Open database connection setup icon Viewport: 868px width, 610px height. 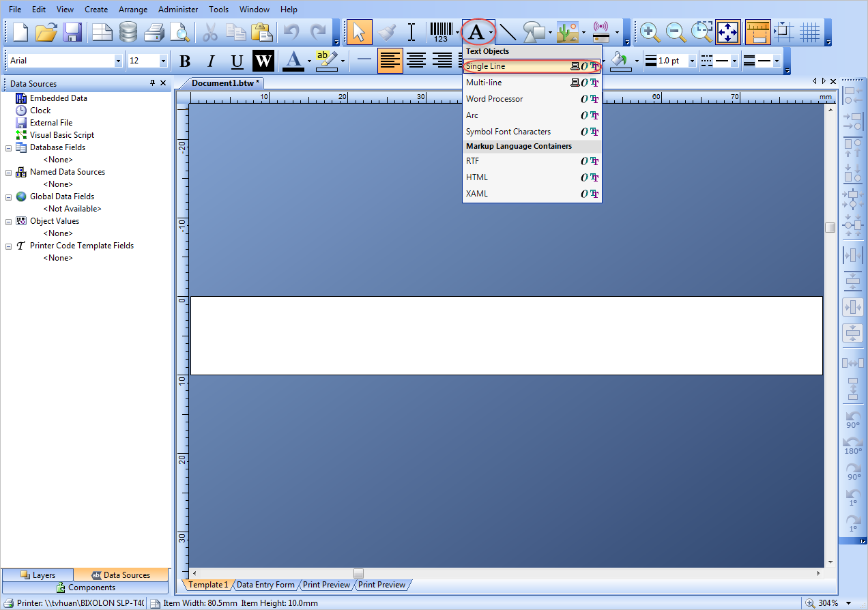tap(128, 32)
